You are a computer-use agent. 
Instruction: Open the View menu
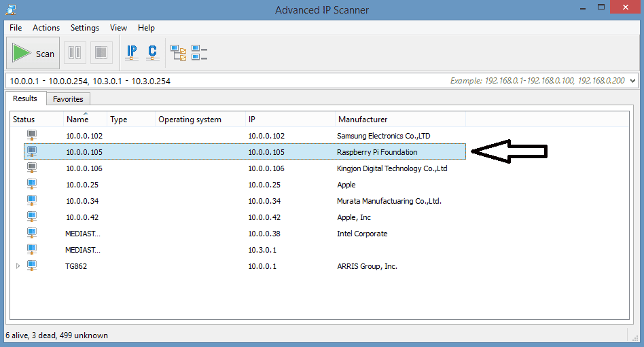[x=118, y=28]
